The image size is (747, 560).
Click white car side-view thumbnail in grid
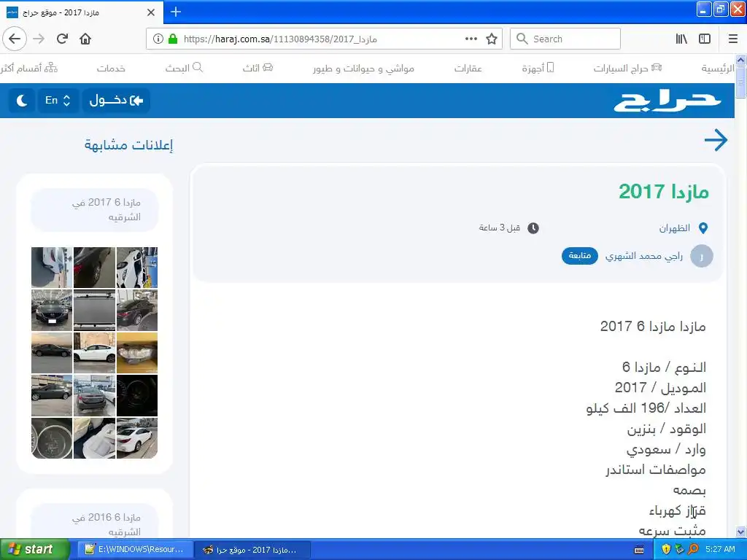(94, 352)
